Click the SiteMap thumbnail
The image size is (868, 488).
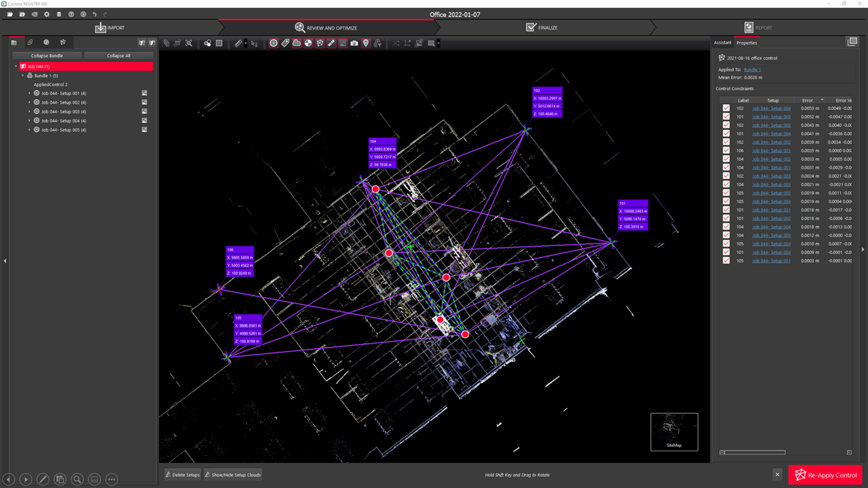pyautogui.click(x=674, y=432)
